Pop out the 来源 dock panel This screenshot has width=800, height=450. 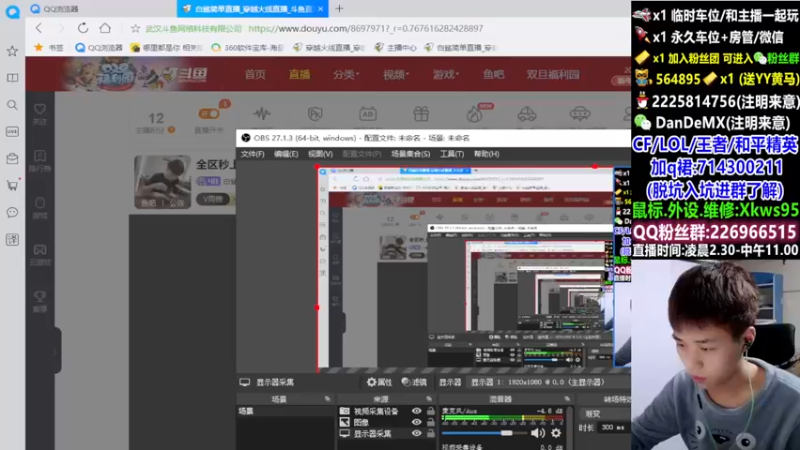pyautogui.click(x=429, y=399)
